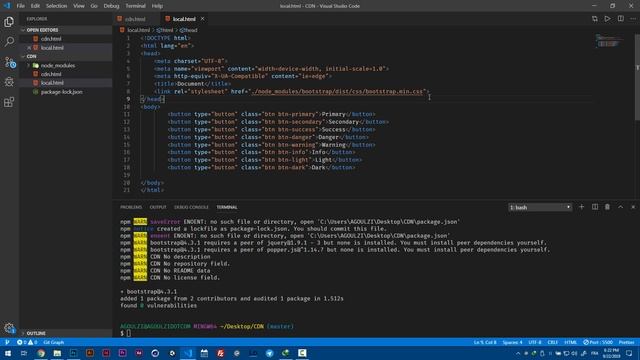
Task: Show hidden system tray icons
Action: (518, 353)
